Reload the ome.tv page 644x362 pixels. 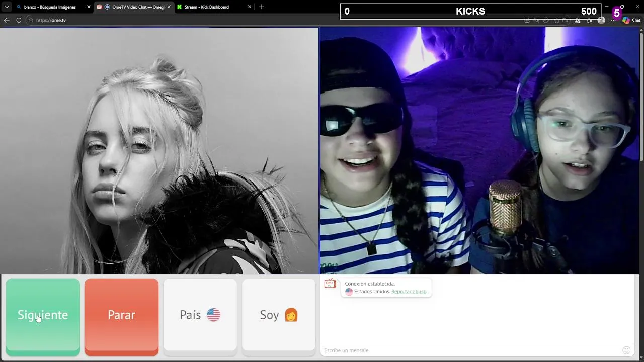tap(19, 20)
